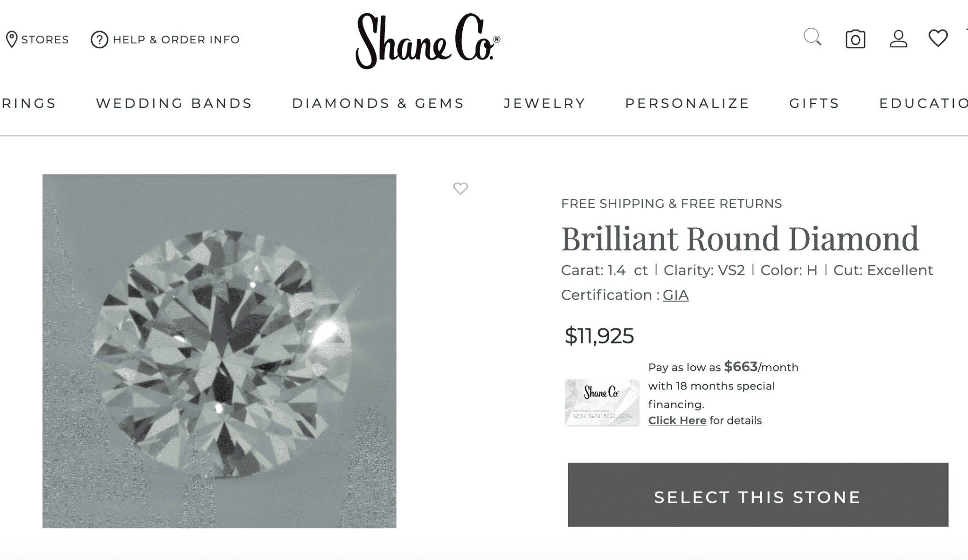Open the PERSONALIZE menu
Screen dimensions: 968x560
click(x=687, y=103)
